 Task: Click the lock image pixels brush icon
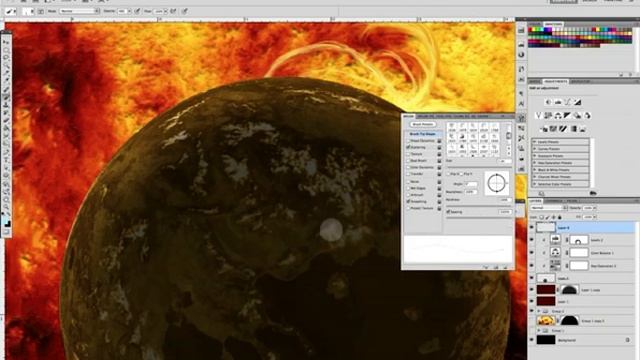(x=548, y=217)
